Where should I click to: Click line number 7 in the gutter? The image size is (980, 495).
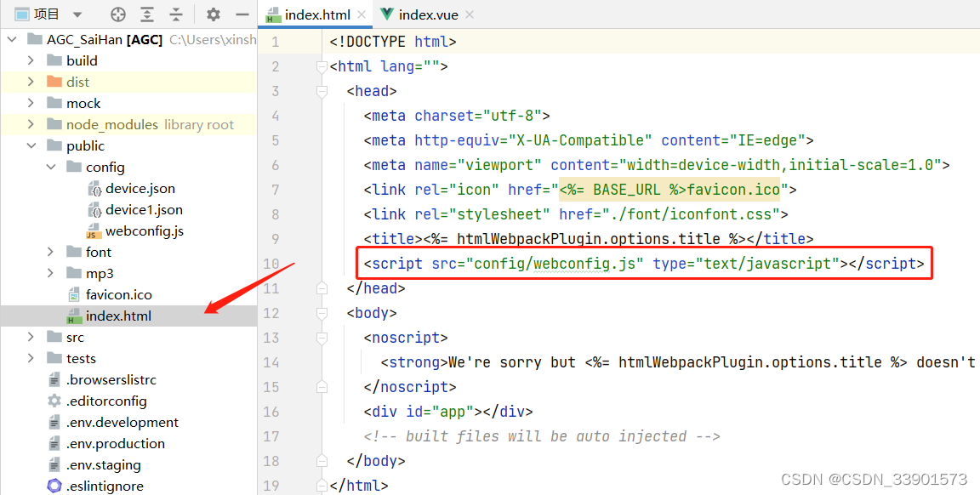(275, 190)
